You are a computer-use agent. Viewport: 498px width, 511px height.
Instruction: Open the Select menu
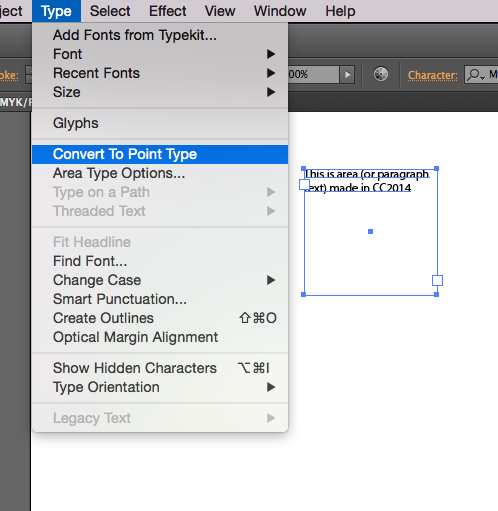pos(110,11)
